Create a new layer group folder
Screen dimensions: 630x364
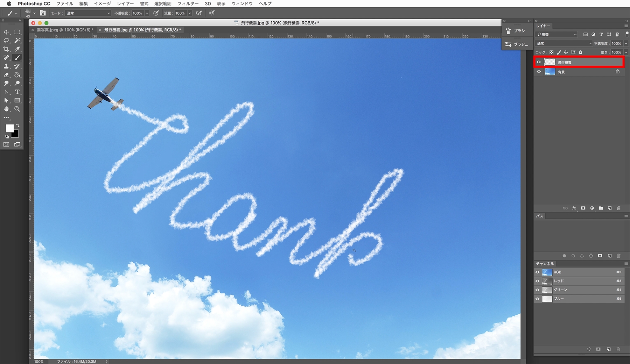pos(601,208)
